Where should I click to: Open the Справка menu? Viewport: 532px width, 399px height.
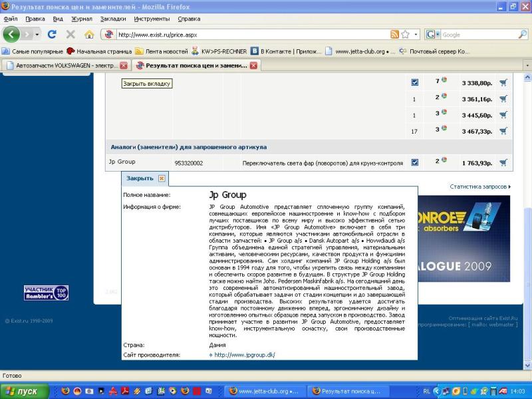[189, 19]
